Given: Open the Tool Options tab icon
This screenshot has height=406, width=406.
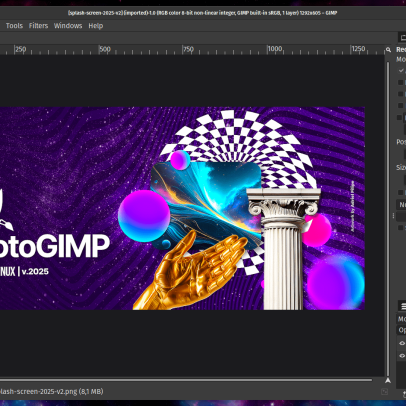Looking at the screenshot, I should 403,38.
